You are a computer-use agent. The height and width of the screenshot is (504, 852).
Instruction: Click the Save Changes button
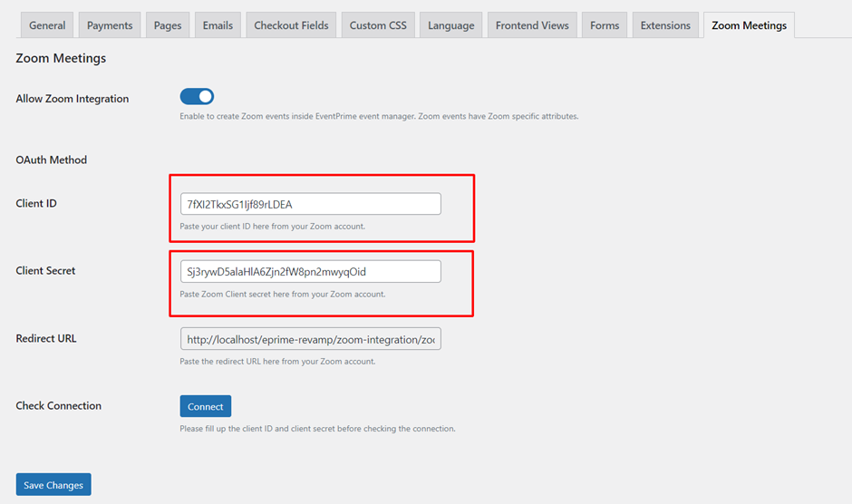53,485
